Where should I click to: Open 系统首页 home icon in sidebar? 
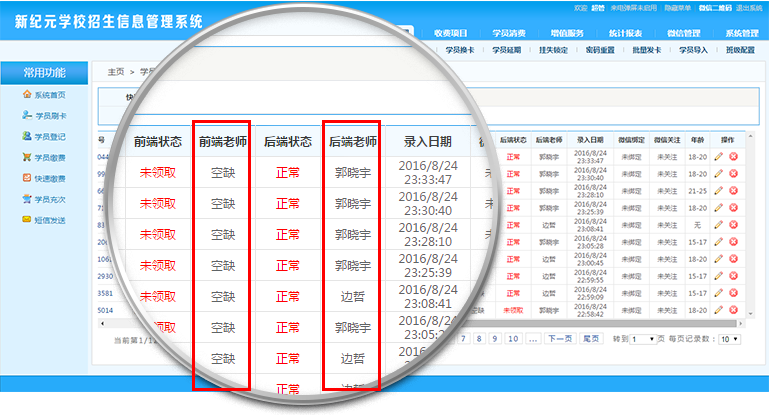coord(27,94)
